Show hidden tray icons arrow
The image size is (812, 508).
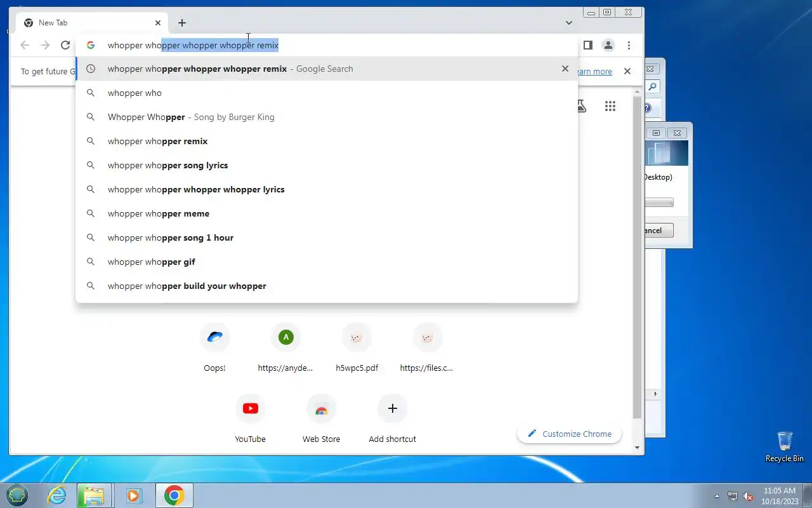(x=717, y=496)
